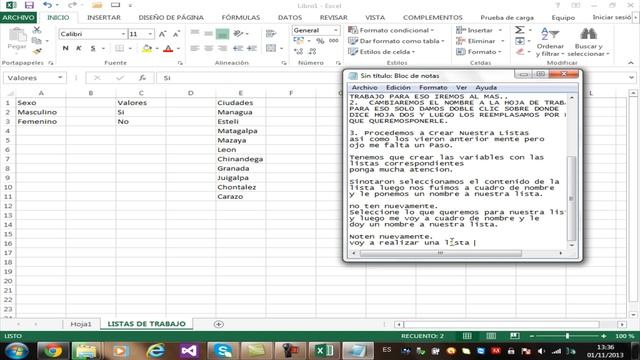The height and width of the screenshot is (360, 640).
Task: Apply the red font color A
Action: pyautogui.click(x=168, y=49)
